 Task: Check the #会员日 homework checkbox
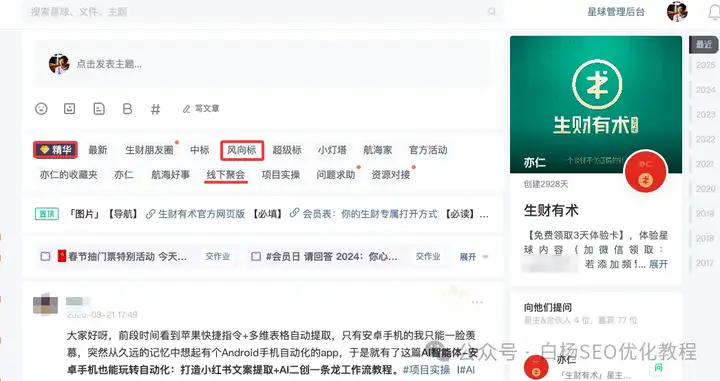point(256,256)
